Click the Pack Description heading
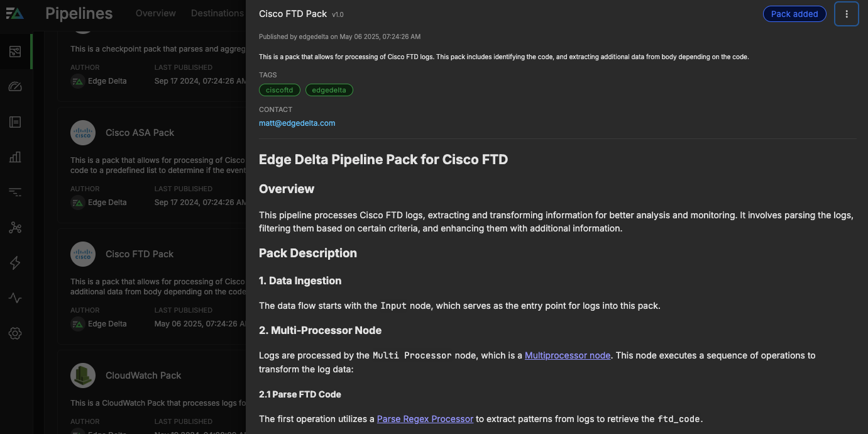 (308, 253)
